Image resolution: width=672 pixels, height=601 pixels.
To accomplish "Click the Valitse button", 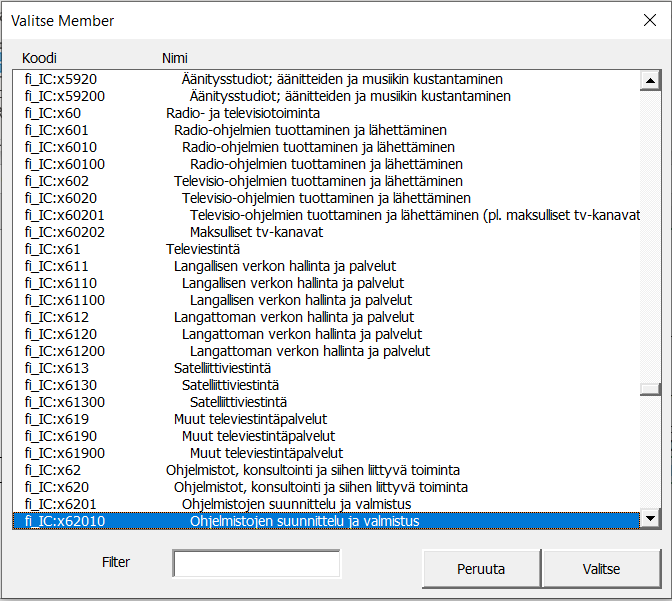I will [601, 569].
